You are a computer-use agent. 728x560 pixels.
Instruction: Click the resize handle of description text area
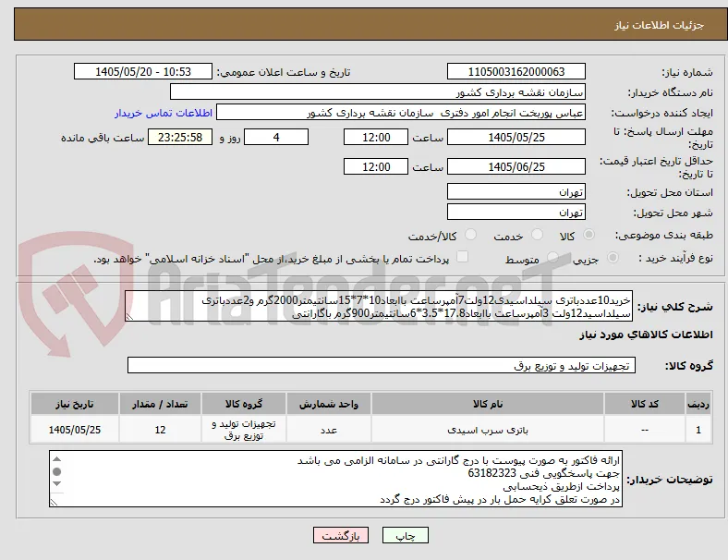[x=129, y=317]
